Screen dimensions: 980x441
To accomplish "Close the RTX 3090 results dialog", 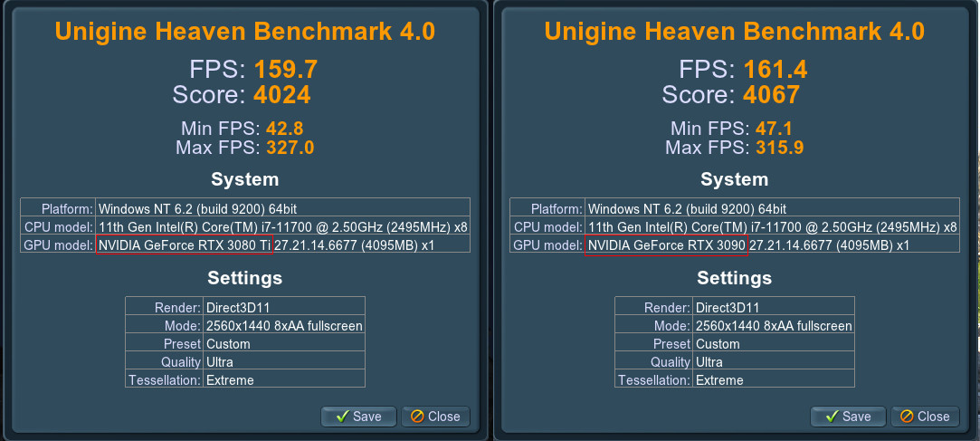I will tap(925, 417).
